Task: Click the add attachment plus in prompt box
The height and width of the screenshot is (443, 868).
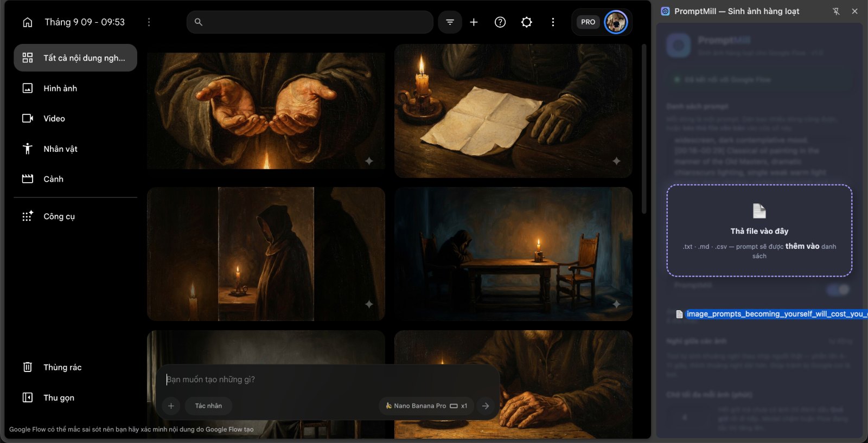Action: (171, 406)
